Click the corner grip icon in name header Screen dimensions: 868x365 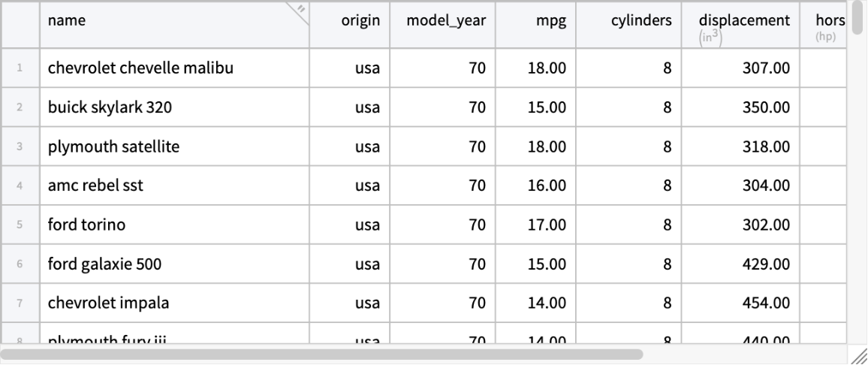tap(300, 10)
